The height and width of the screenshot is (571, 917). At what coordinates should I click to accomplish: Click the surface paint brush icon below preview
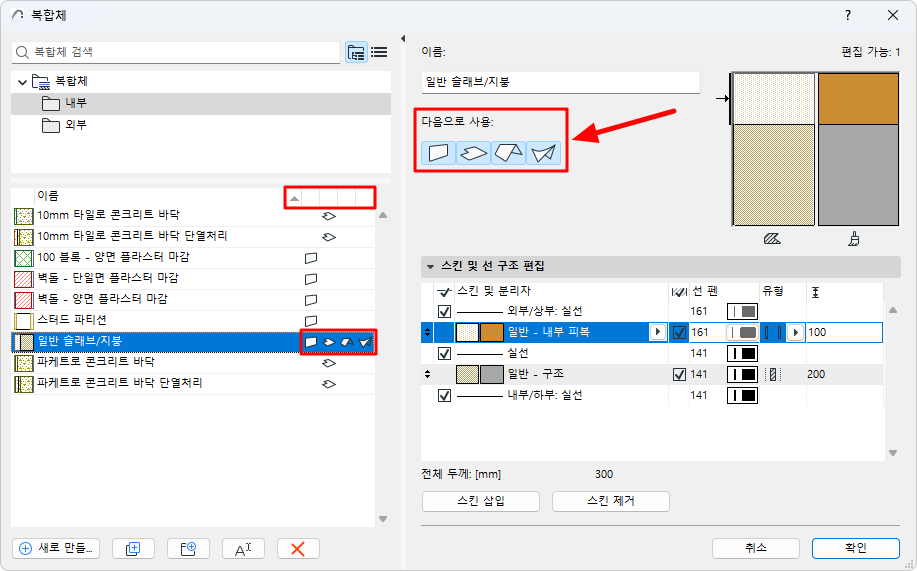854,239
